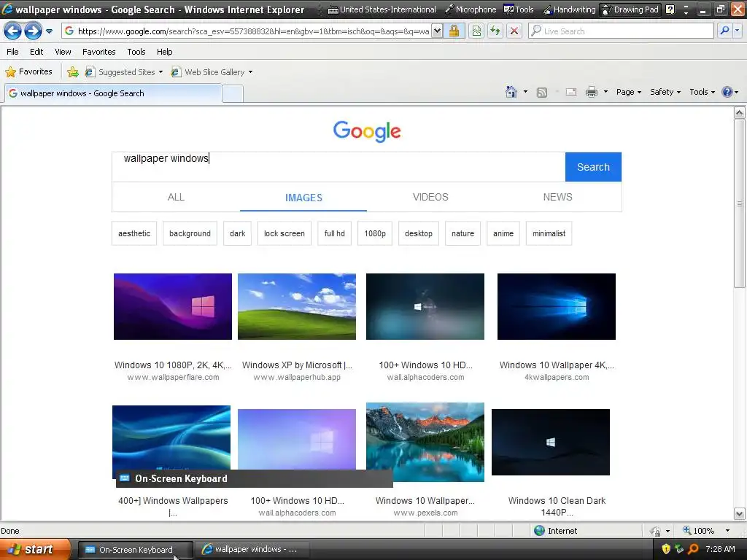Toggle the Microphone on the language bar

471,9
